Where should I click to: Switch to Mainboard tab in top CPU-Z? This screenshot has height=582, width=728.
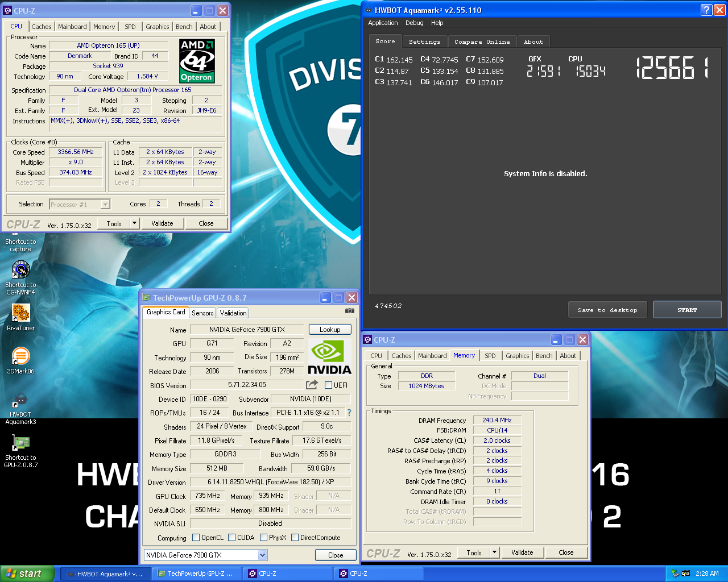point(72,27)
